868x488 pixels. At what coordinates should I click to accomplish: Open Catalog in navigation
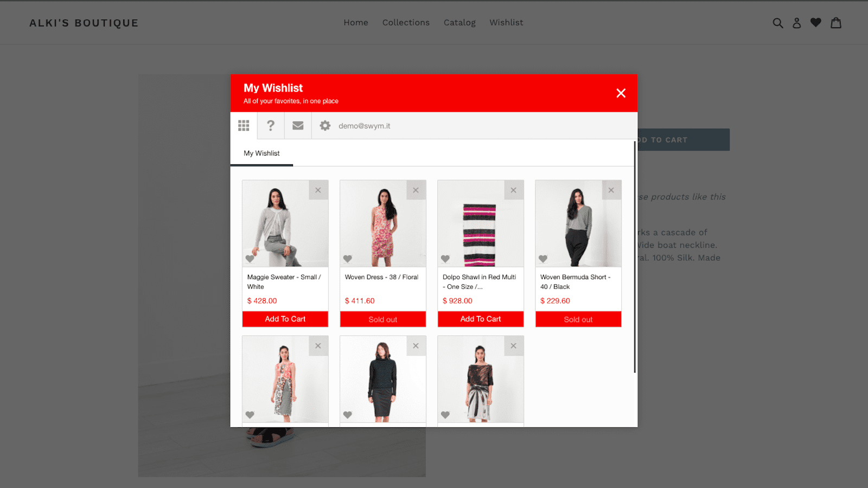(459, 23)
